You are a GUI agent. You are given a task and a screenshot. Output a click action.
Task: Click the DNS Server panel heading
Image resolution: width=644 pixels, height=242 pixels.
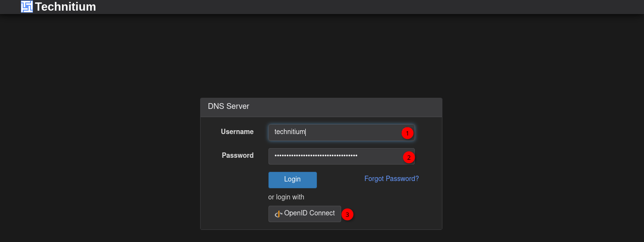pyautogui.click(x=229, y=106)
